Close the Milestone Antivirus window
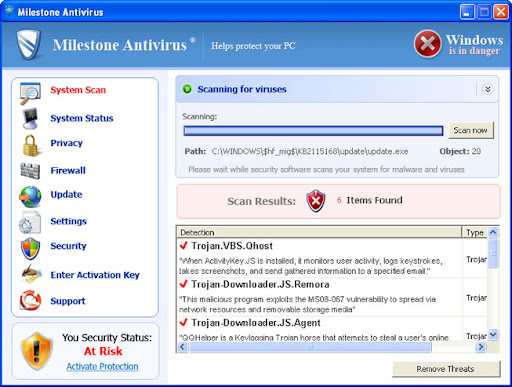Image resolution: width=512 pixels, height=387 pixels. 501,12
